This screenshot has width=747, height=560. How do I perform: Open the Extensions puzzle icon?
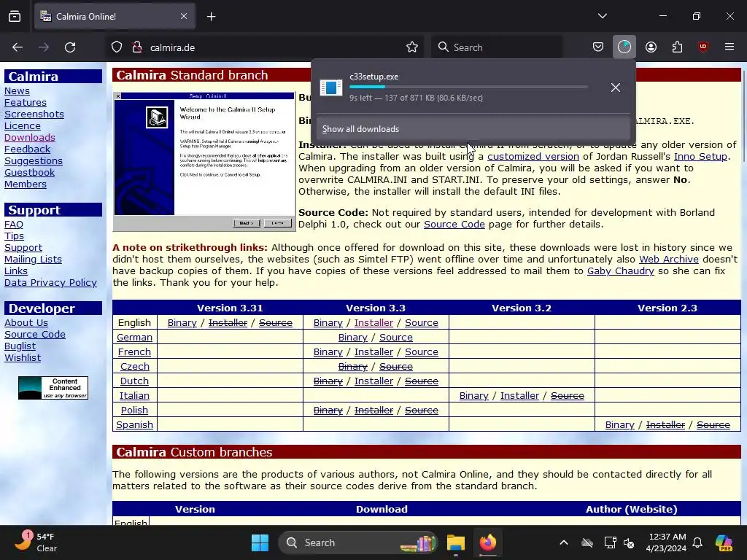[677, 47]
